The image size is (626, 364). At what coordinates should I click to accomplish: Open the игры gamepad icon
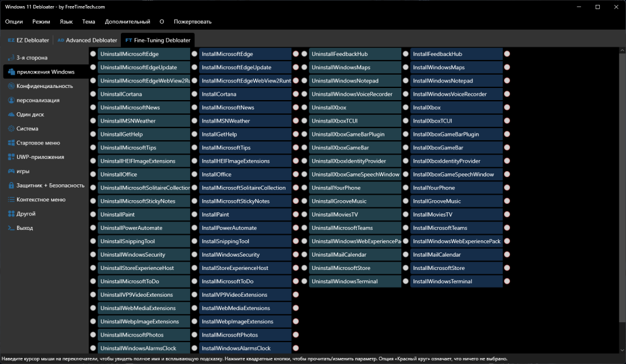(11, 171)
